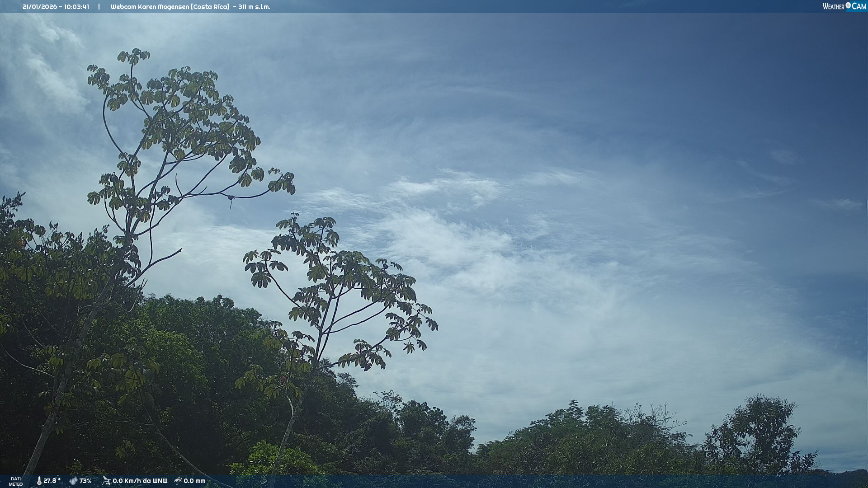Click the word CAM in logo
This screenshot has height=488, width=868.
pos(859,6)
